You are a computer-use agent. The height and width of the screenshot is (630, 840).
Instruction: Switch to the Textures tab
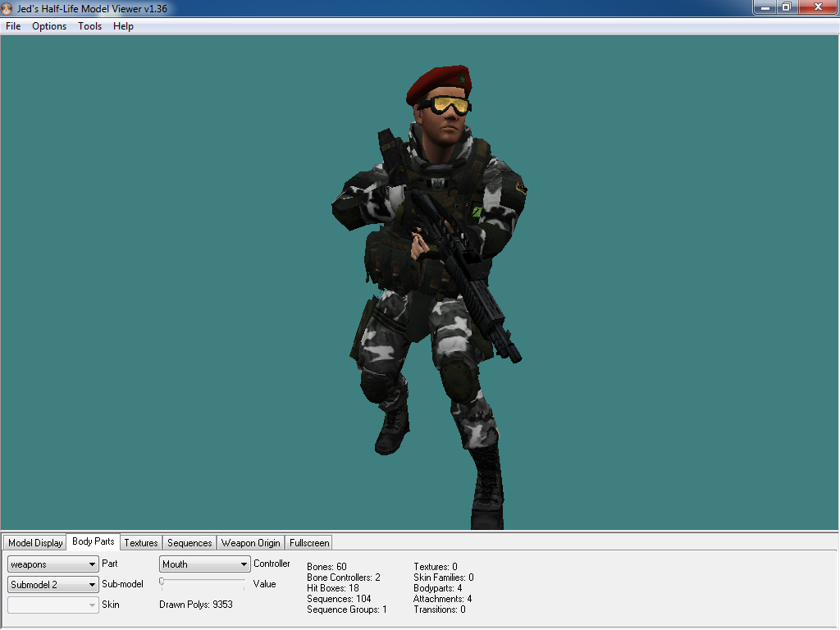point(141,543)
